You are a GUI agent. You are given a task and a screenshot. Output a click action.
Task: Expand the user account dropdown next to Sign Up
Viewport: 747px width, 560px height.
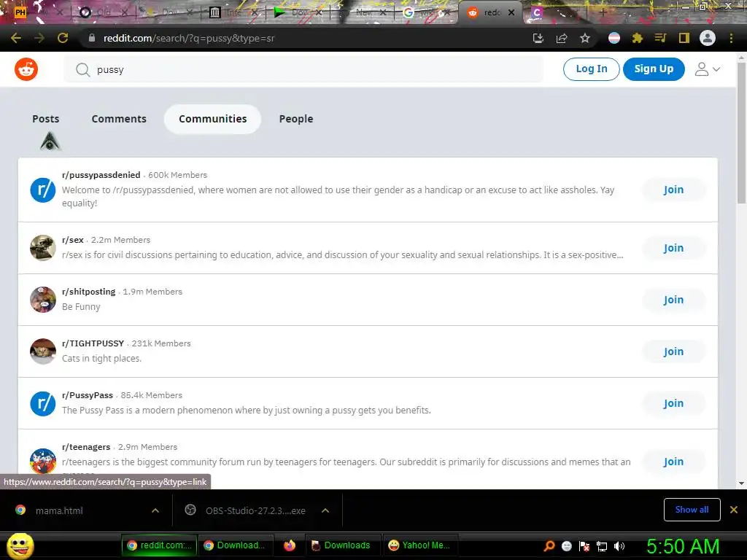click(x=708, y=69)
